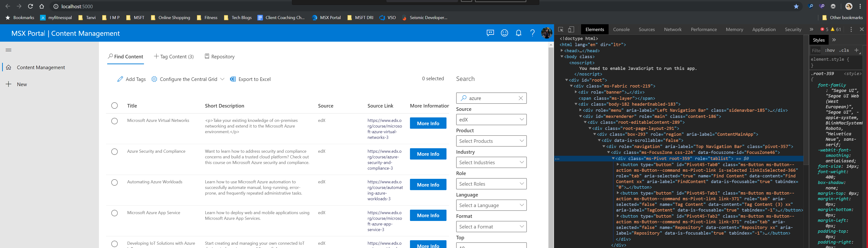868x248 pixels.
Task: Open Other bookmarks folder
Action: coord(842,17)
